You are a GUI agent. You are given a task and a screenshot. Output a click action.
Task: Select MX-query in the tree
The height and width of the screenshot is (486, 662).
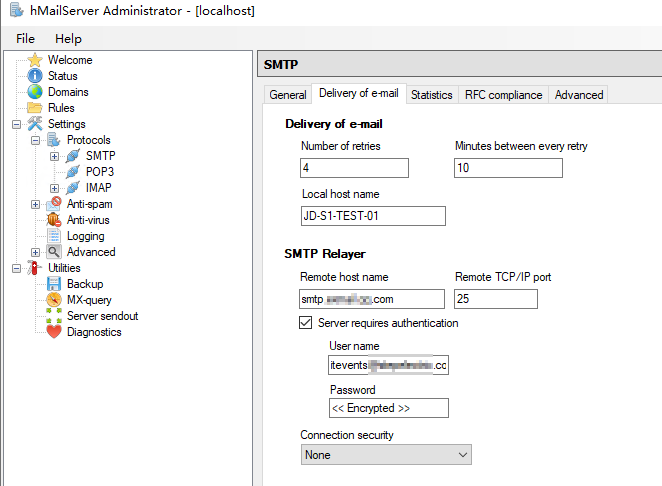pos(89,300)
